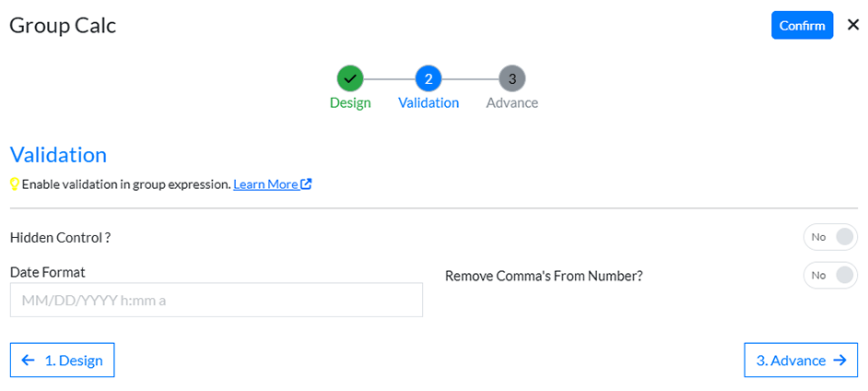
Task: Click the yellow lightbulb hint icon
Action: (x=15, y=184)
